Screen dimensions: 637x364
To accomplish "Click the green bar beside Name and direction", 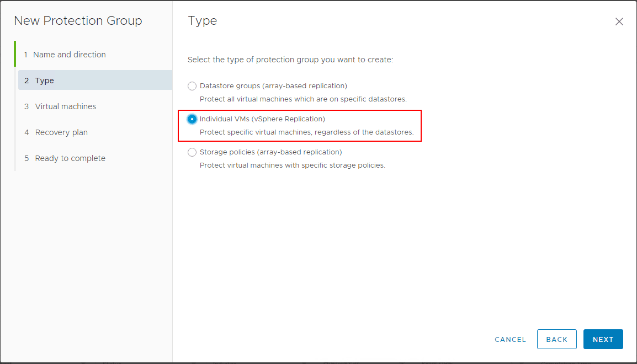I will pos(14,55).
